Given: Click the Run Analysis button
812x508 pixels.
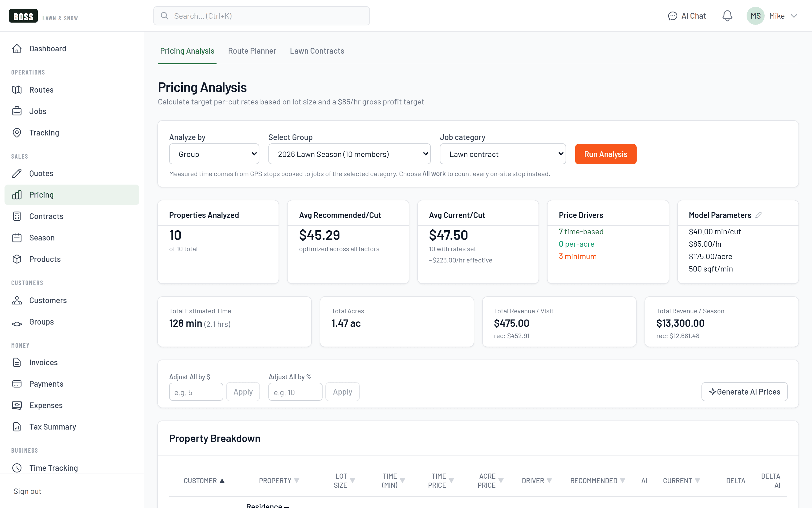Looking at the screenshot, I should (x=605, y=154).
